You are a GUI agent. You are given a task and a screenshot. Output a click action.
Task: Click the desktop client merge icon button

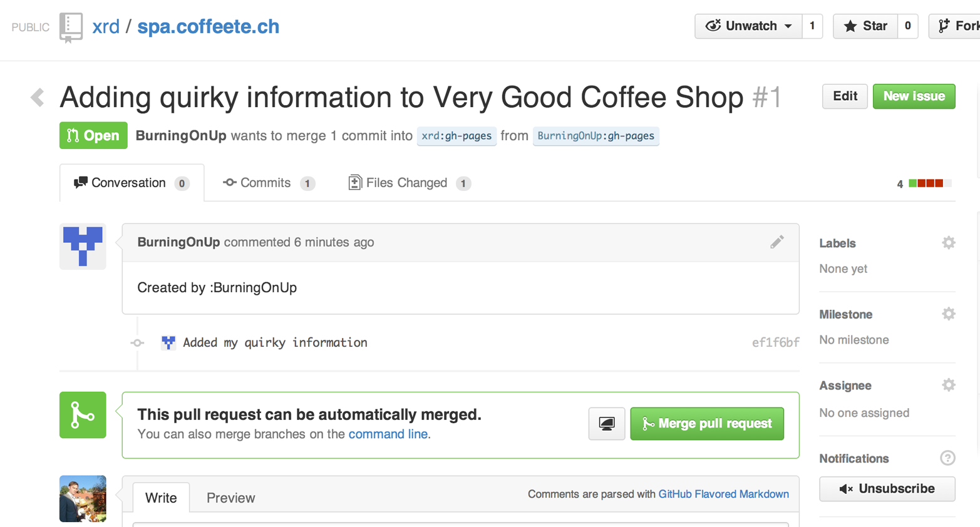606,424
